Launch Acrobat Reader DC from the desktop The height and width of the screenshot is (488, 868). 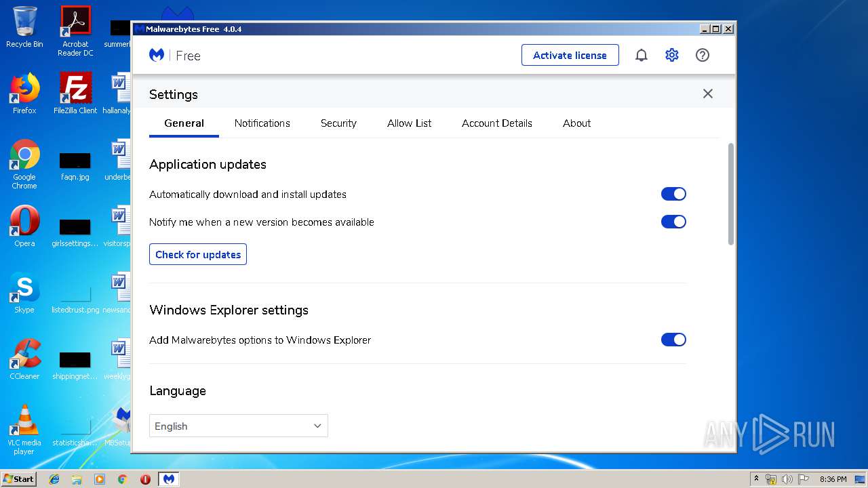75,30
